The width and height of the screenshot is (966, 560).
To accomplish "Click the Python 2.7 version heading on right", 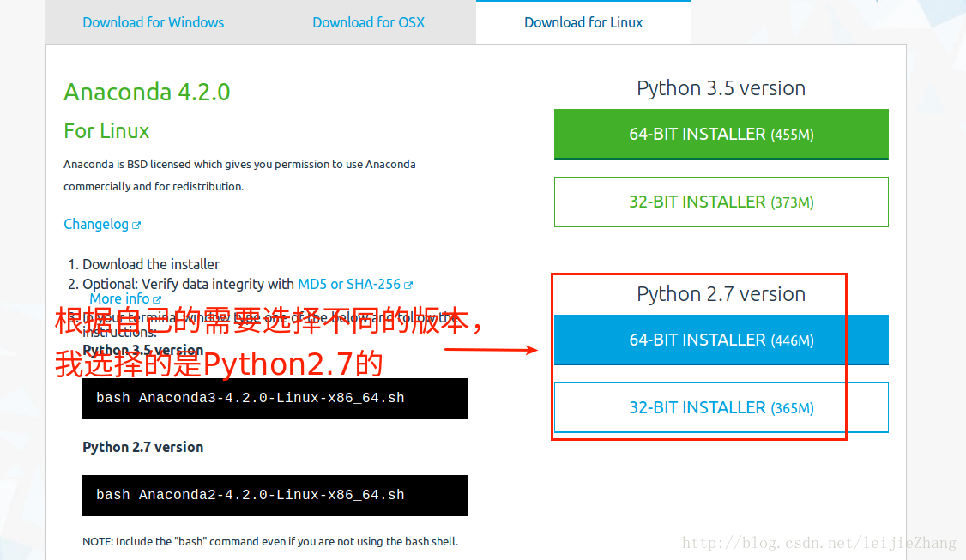I will point(721,294).
